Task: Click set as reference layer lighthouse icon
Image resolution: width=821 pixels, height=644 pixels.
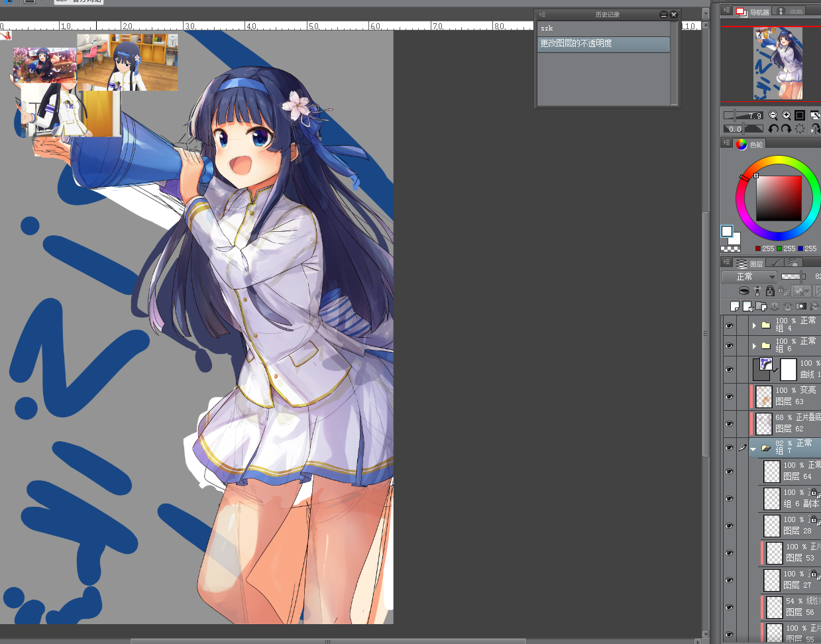Action: tap(757, 291)
